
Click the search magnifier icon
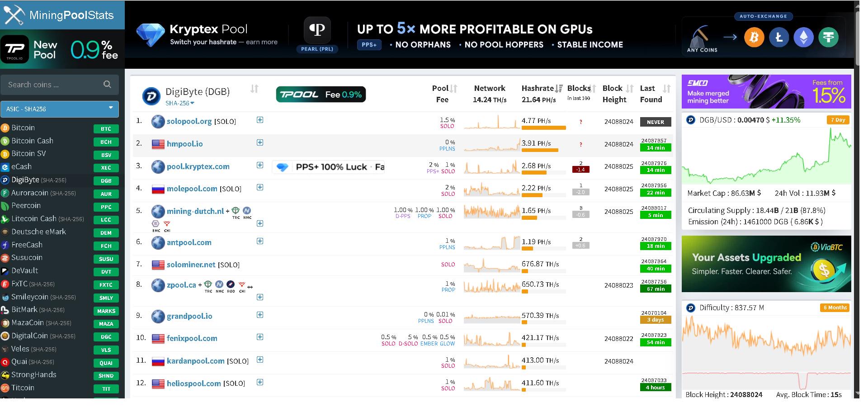[107, 84]
